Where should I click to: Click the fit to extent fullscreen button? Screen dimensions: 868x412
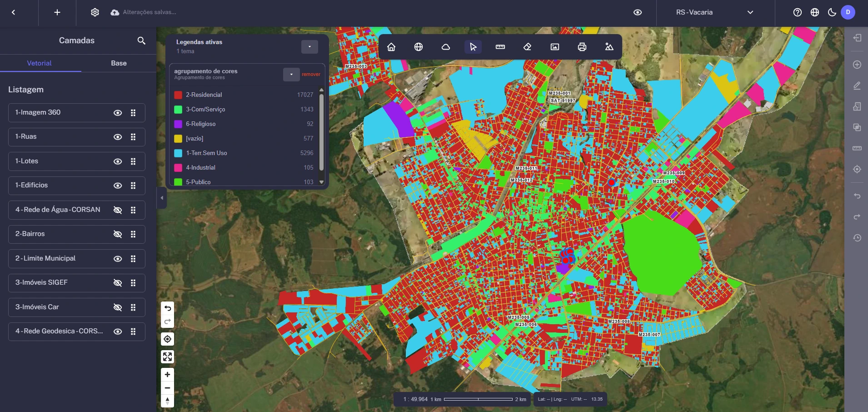tap(168, 357)
